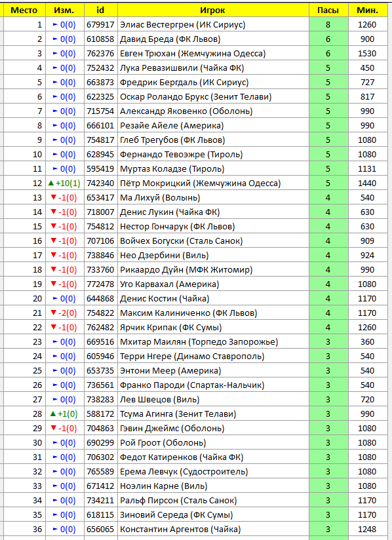Click the Изм. column header

click(65, 10)
